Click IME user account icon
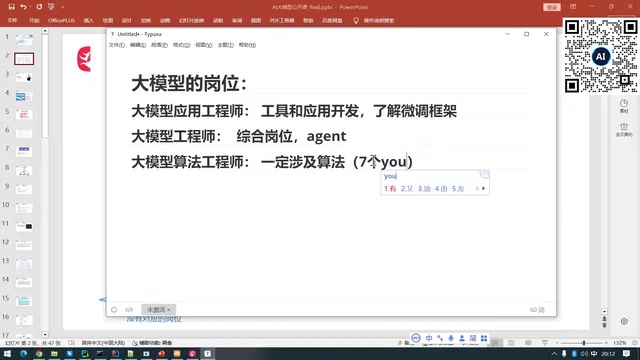 coord(462,338)
